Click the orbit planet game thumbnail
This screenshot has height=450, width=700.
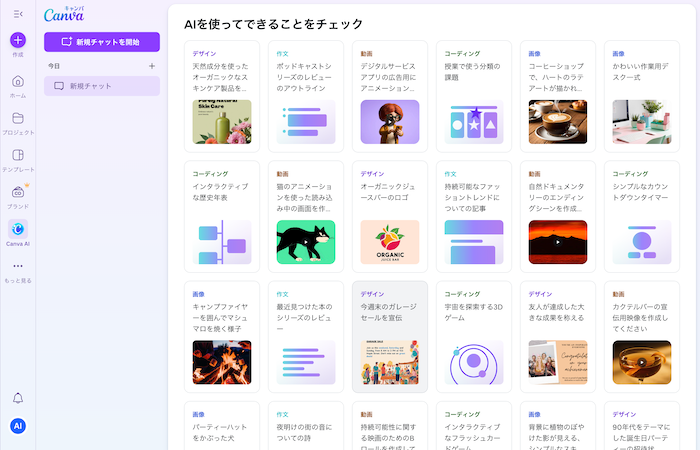[474, 362]
